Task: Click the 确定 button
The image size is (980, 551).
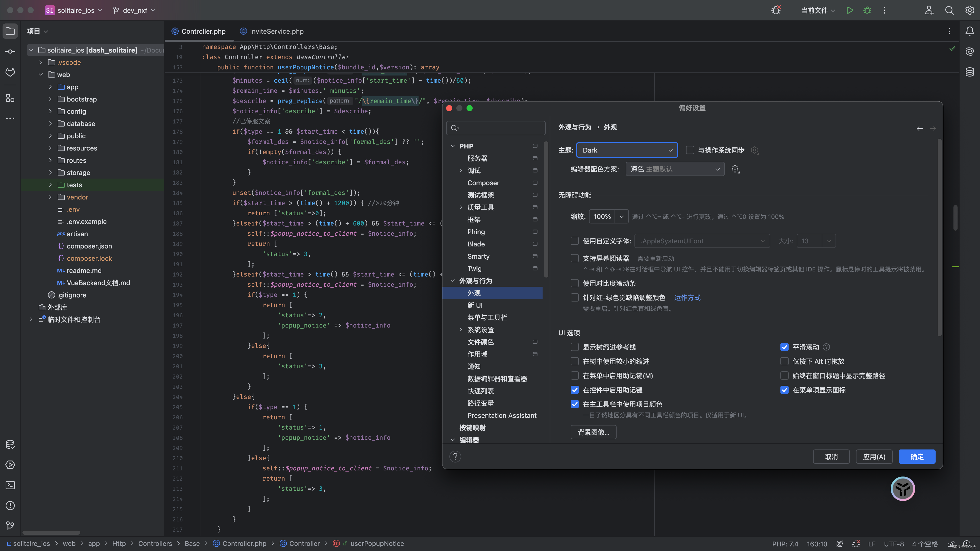Action: (x=917, y=456)
